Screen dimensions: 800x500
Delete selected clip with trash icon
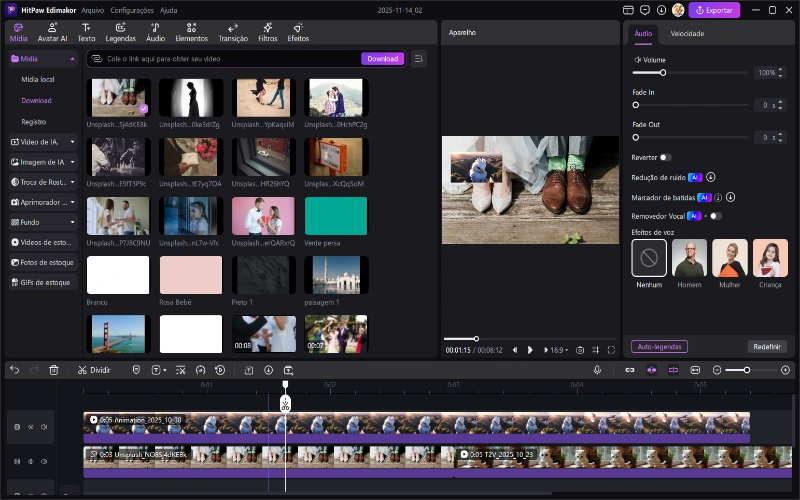(54, 370)
